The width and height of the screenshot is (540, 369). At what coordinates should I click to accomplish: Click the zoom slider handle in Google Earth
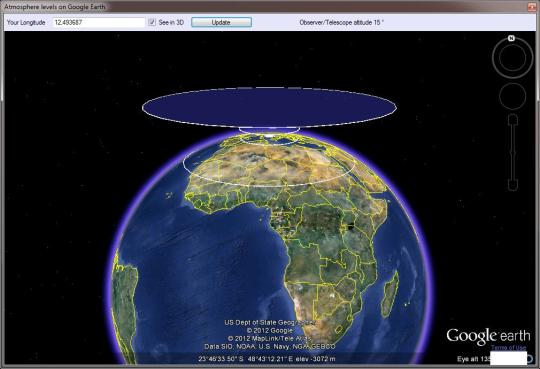click(x=513, y=153)
